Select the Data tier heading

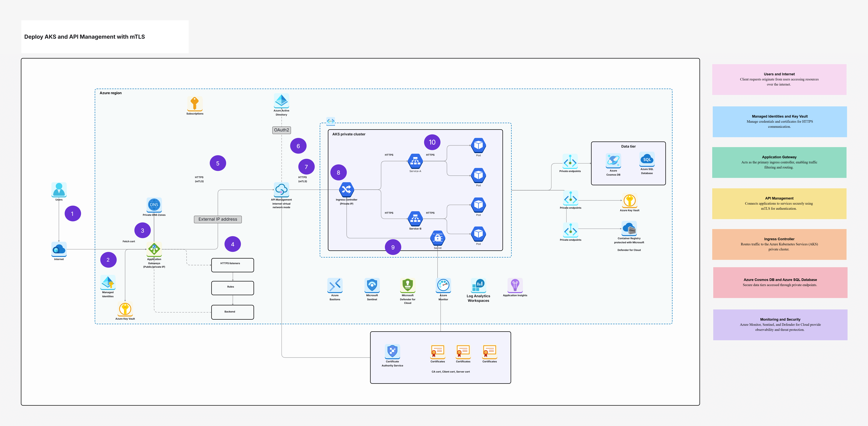[628, 146]
